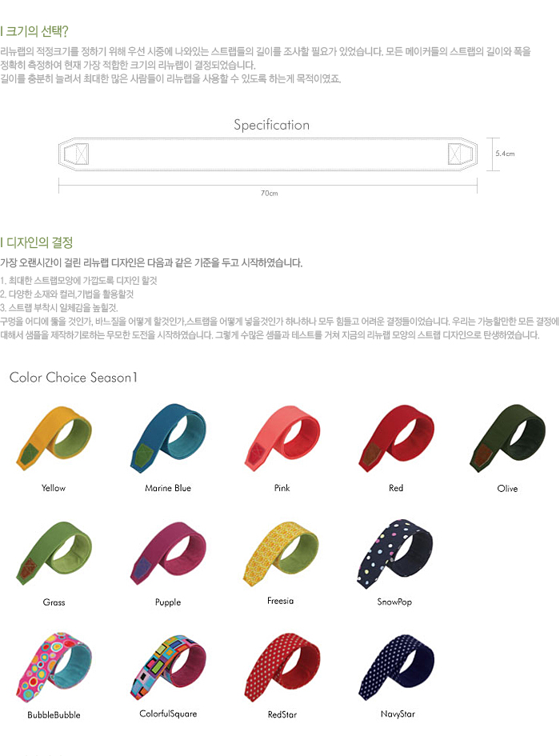This screenshot has width=560, height=756.
Task: Click the 디자인의 결정 section heading
Action: point(37,242)
